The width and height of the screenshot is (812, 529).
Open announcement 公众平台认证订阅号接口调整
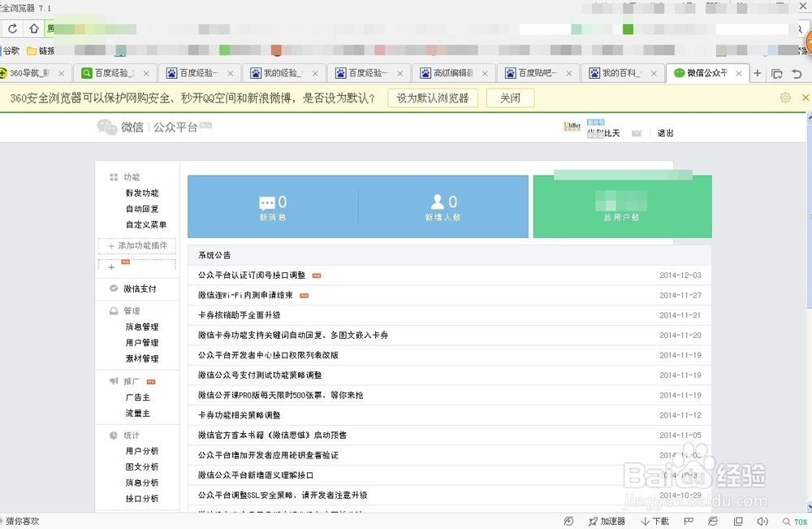click(x=252, y=275)
